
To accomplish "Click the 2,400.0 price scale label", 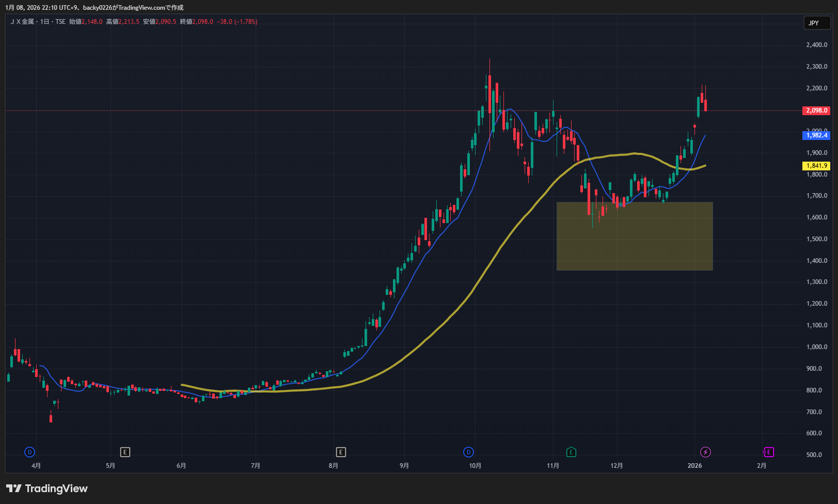I will pyautogui.click(x=816, y=45).
